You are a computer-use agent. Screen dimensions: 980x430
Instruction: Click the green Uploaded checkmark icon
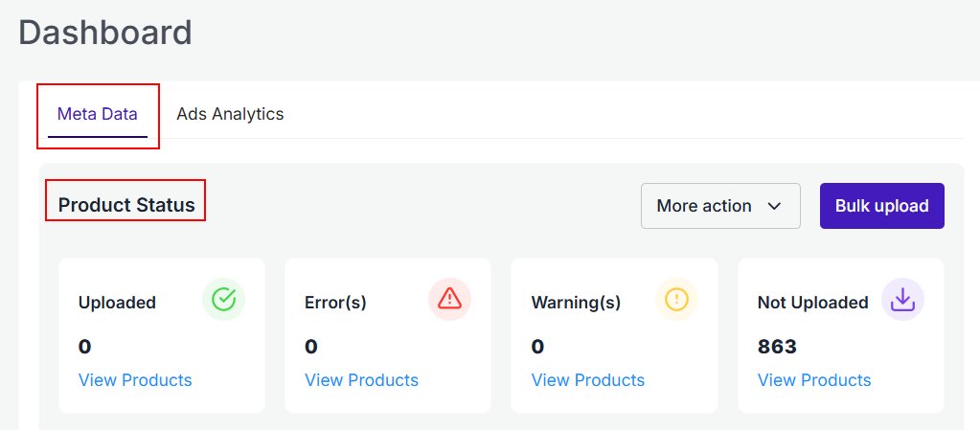pyautogui.click(x=223, y=300)
